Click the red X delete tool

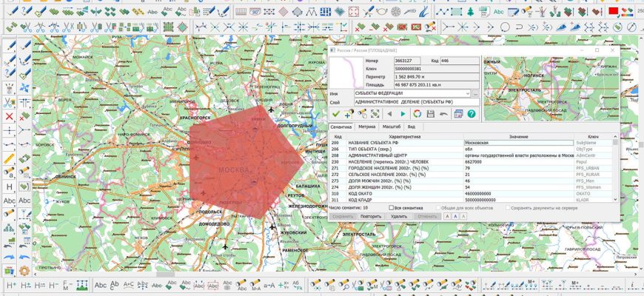coord(9,116)
